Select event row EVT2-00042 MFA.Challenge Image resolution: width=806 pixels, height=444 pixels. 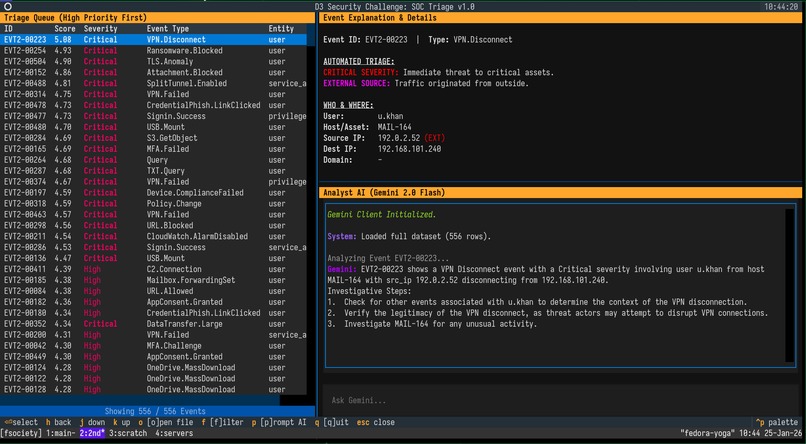(153, 346)
